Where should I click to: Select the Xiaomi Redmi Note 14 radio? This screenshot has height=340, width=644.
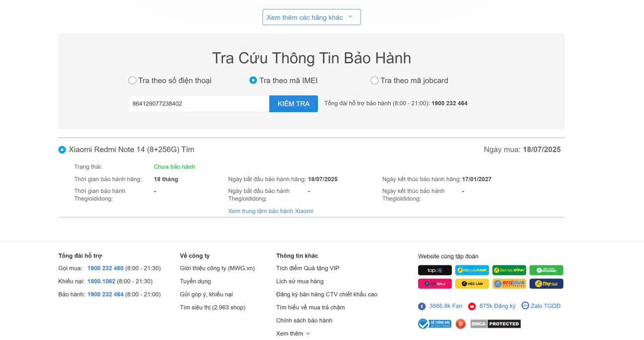coord(62,150)
